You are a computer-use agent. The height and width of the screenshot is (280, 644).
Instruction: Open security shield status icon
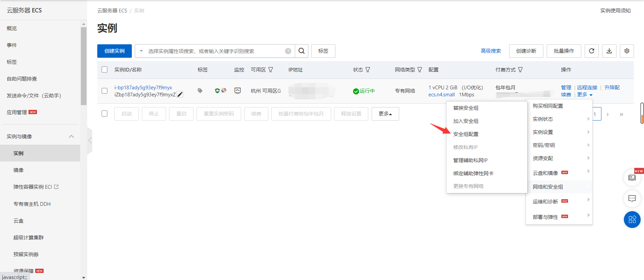coord(217,91)
